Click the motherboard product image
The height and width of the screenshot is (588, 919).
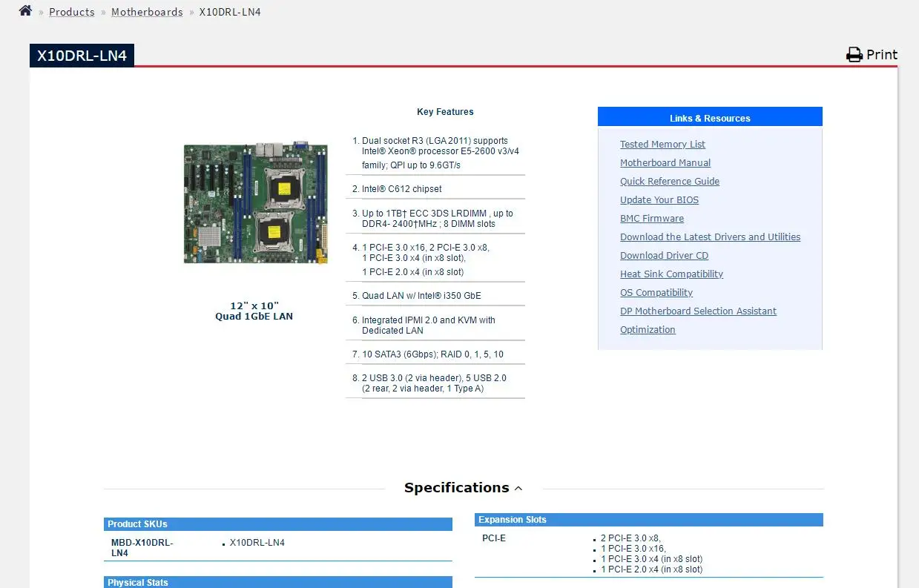256,202
